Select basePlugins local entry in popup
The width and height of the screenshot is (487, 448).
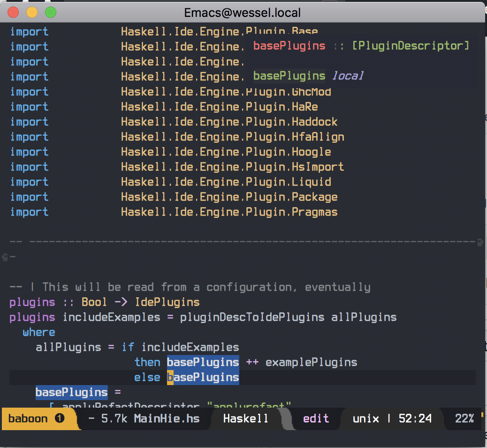click(x=308, y=76)
